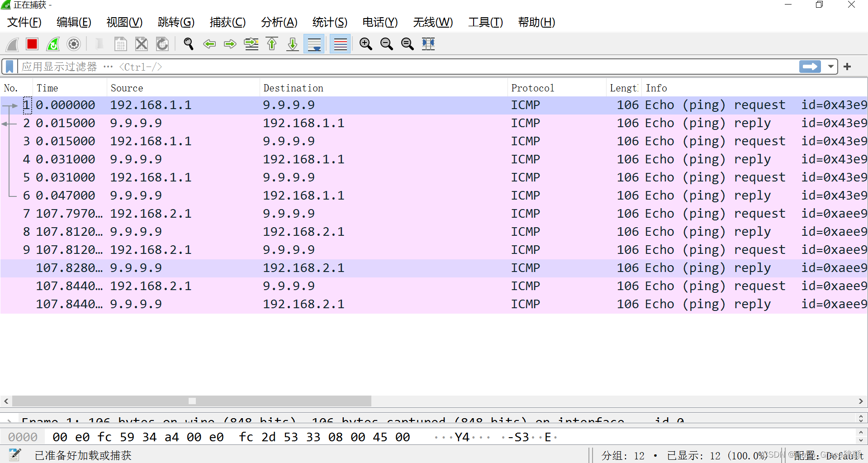Open the display filter history dropdown

(x=830, y=67)
